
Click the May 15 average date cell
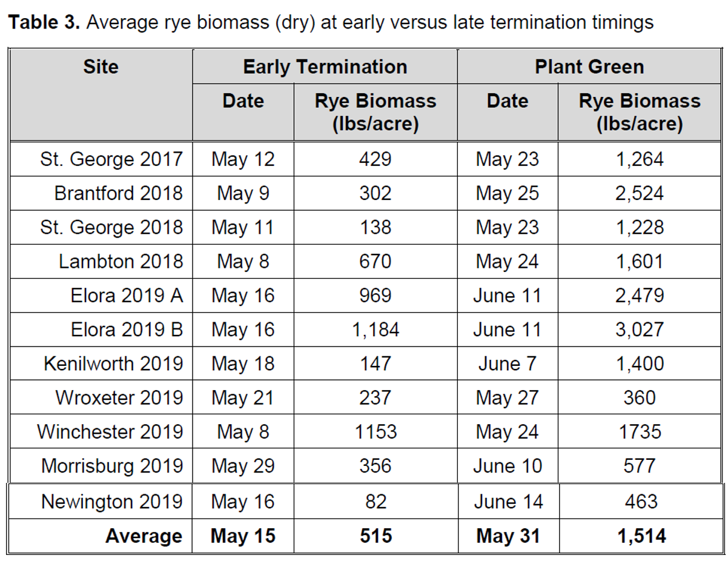(243, 536)
